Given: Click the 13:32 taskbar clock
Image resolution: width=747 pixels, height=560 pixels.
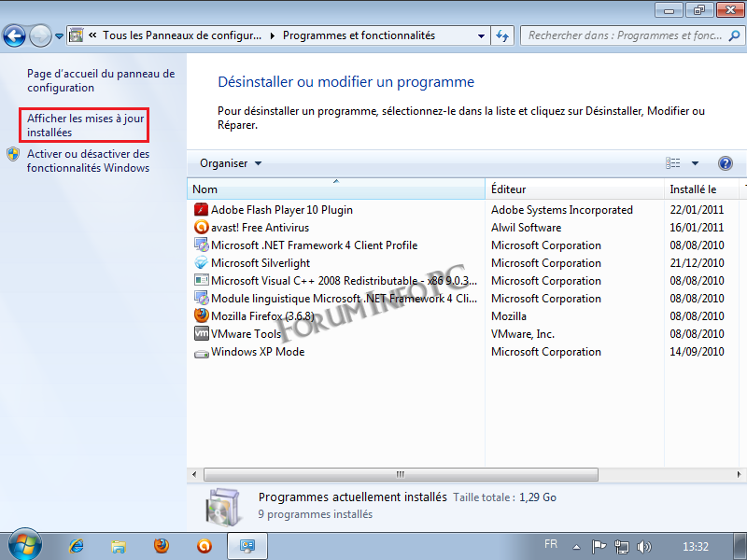Looking at the screenshot, I should [x=696, y=546].
